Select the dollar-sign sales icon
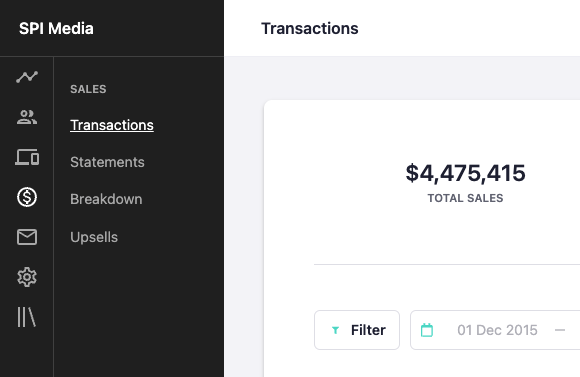Image resolution: width=580 pixels, height=377 pixels. tap(27, 197)
